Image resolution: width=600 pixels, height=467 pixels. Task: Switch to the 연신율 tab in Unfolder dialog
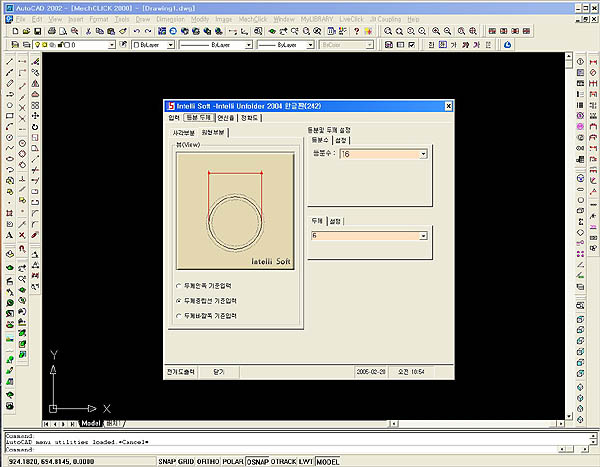226,118
